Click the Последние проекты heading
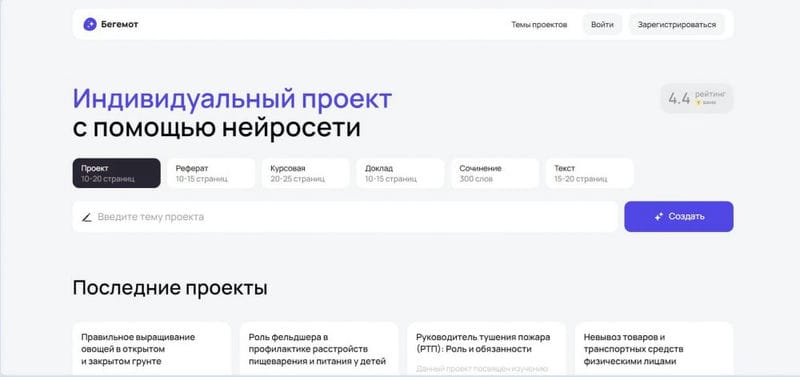800x377 pixels. coord(170,288)
